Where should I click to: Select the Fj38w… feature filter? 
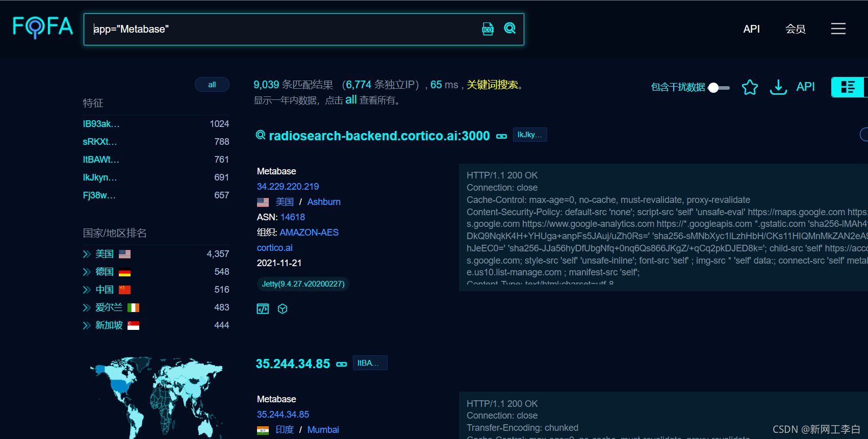(99, 195)
